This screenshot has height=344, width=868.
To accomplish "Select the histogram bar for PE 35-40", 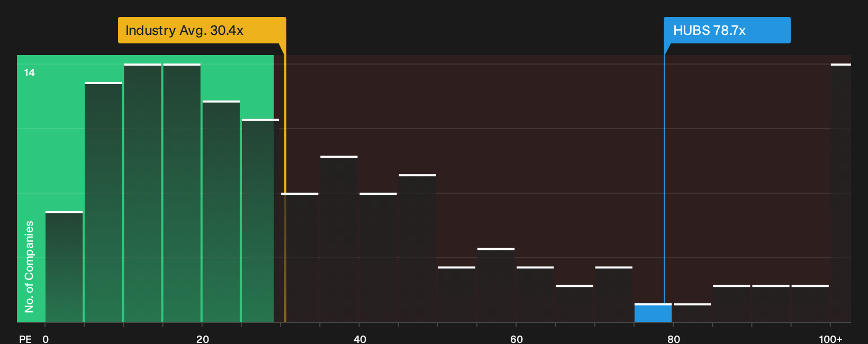I will click(339, 239).
